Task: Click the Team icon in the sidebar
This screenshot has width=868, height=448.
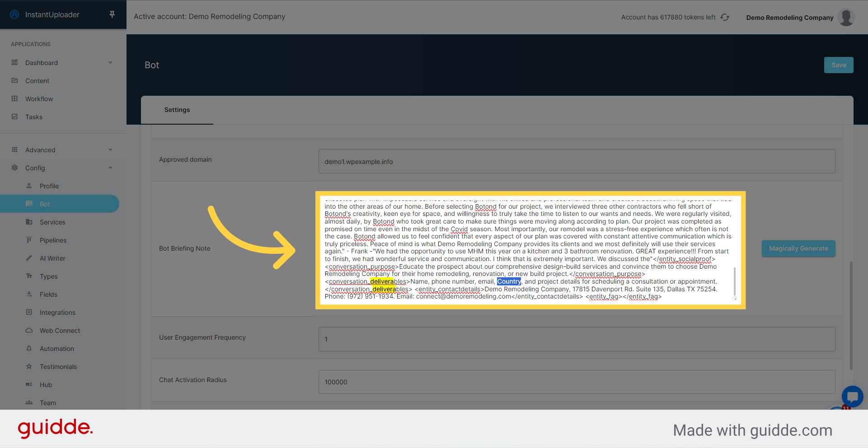Action: tap(29, 402)
